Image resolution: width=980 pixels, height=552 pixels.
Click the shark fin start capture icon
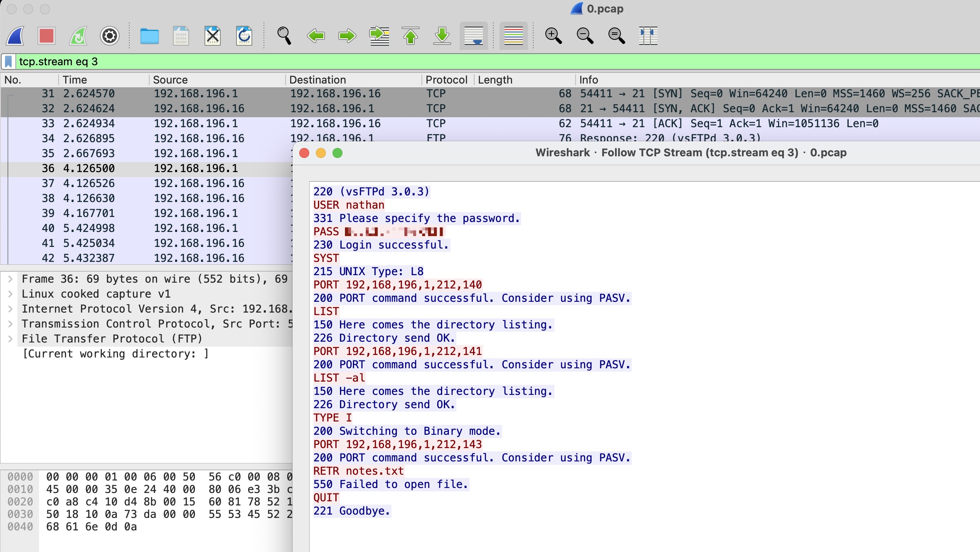(x=15, y=36)
